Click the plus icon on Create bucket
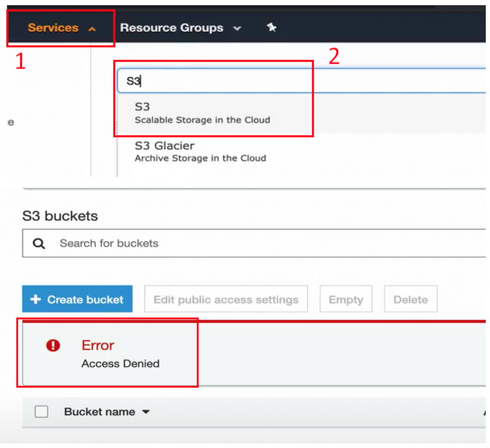Screen dimensions: 490x448 point(35,299)
